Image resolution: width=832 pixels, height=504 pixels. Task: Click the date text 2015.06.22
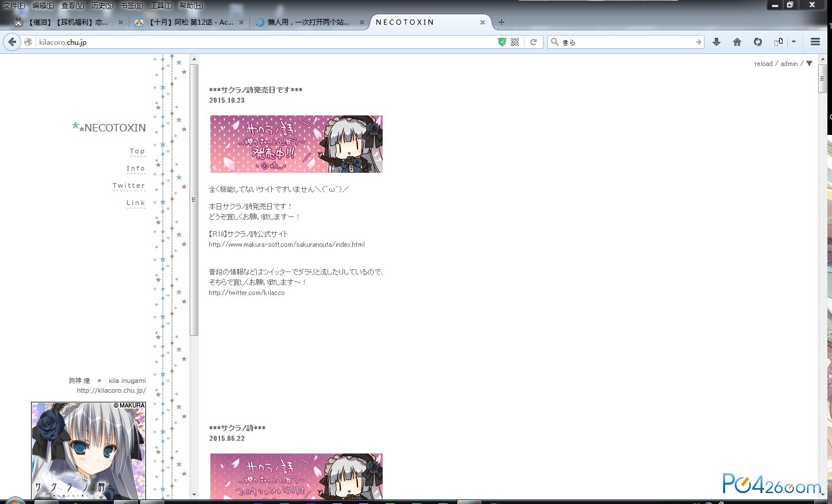227,439
